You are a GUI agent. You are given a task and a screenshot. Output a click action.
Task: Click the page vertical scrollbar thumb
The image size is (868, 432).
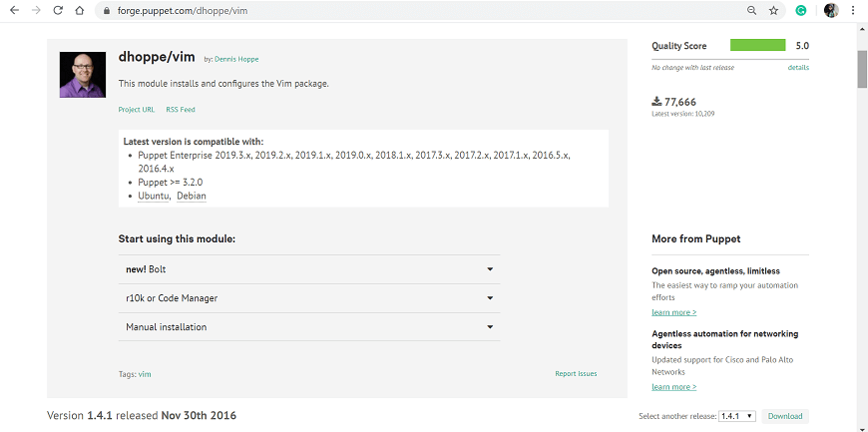click(x=862, y=69)
